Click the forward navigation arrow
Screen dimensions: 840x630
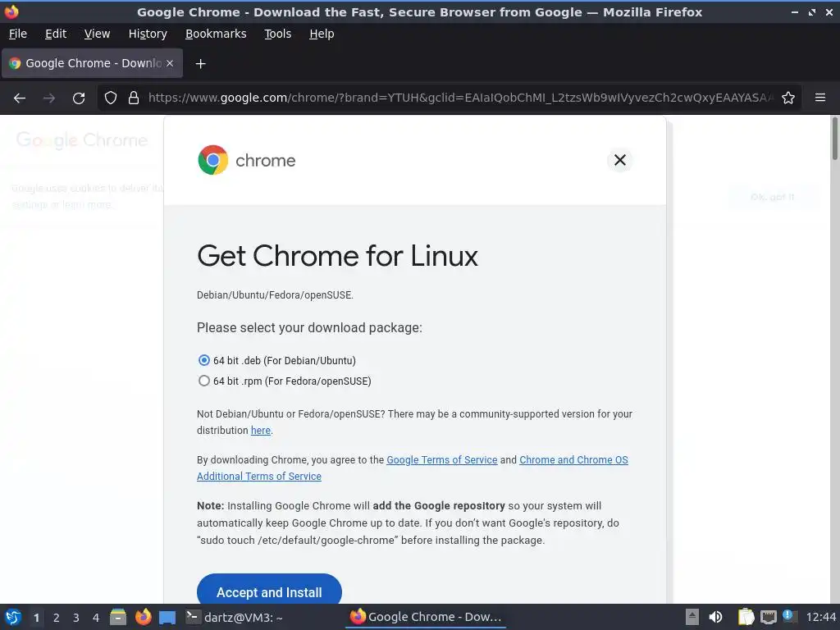pos(48,98)
